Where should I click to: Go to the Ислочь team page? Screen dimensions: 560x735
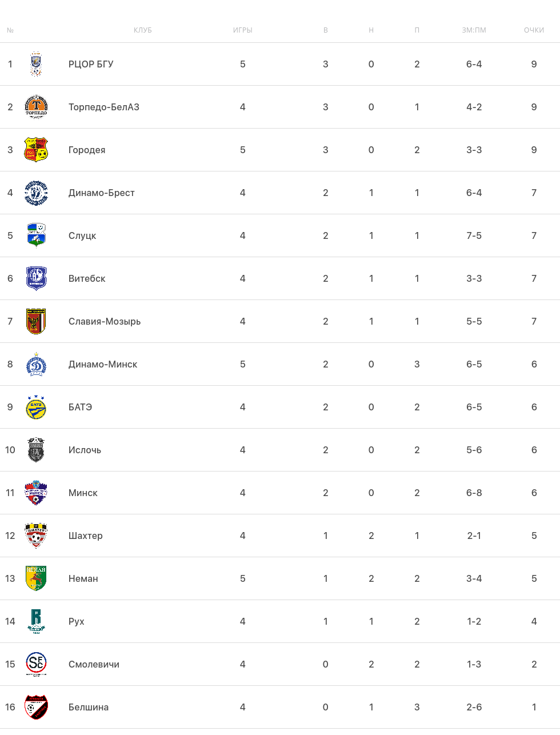tap(85, 450)
